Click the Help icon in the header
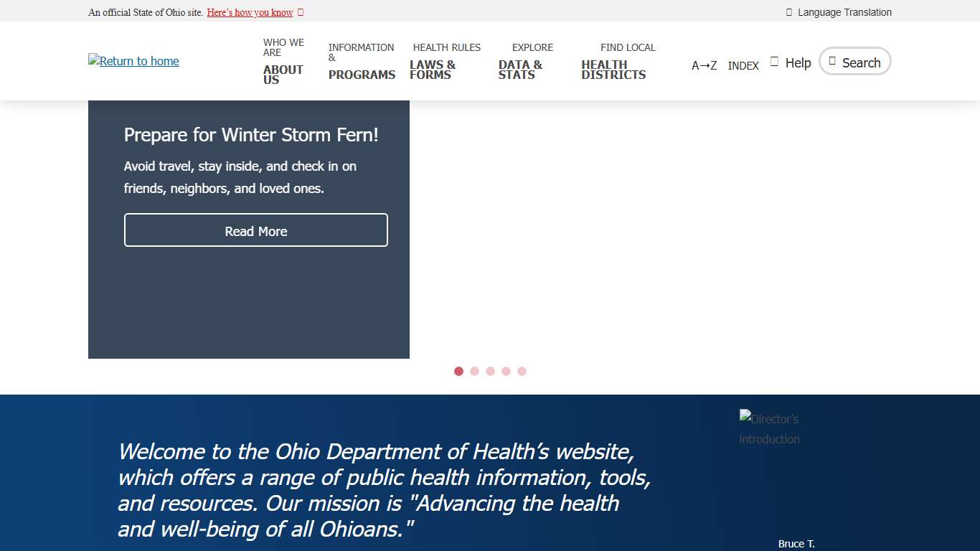 (773, 60)
